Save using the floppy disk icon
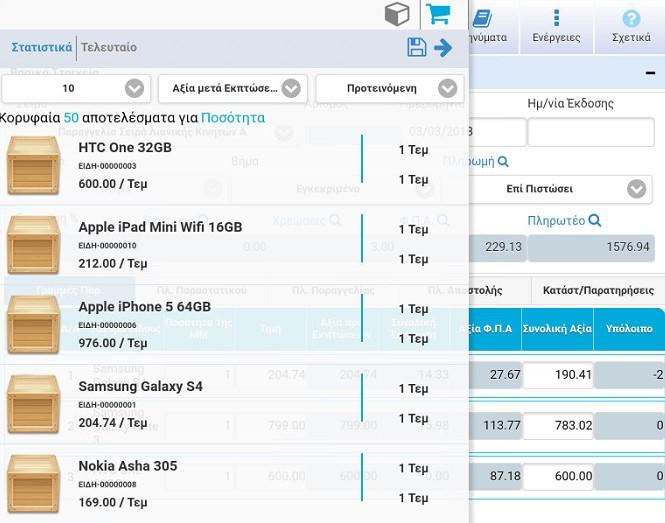 (416, 47)
